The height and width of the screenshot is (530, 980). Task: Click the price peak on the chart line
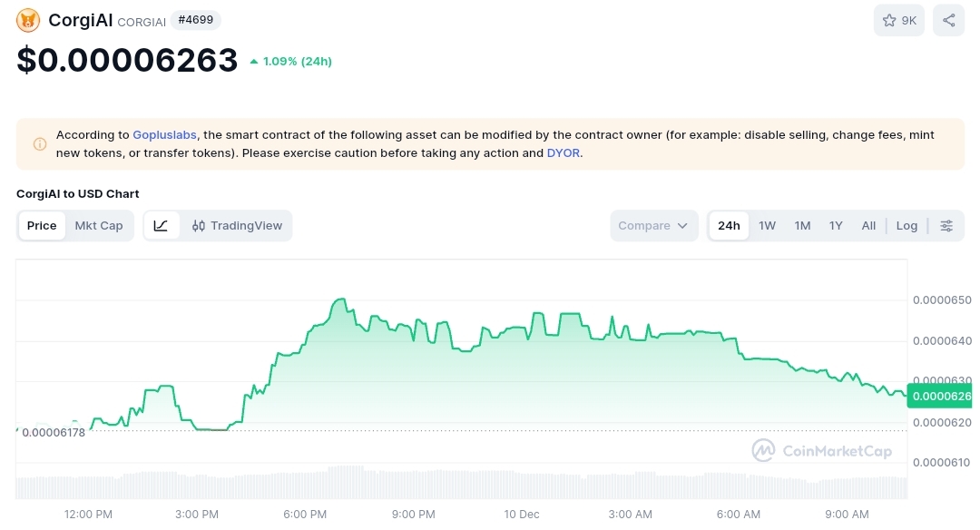[x=340, y=299]
